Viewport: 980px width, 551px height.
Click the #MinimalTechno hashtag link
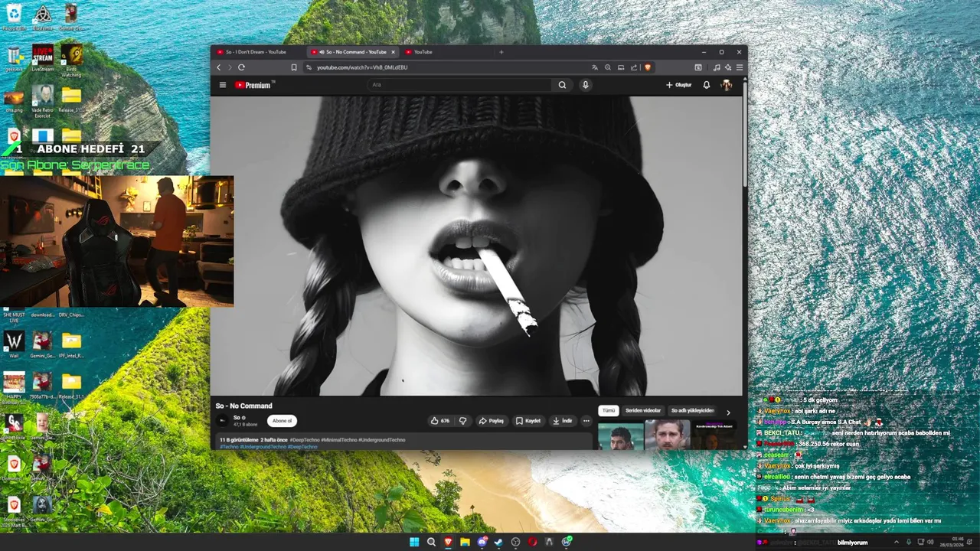(339, 440)
